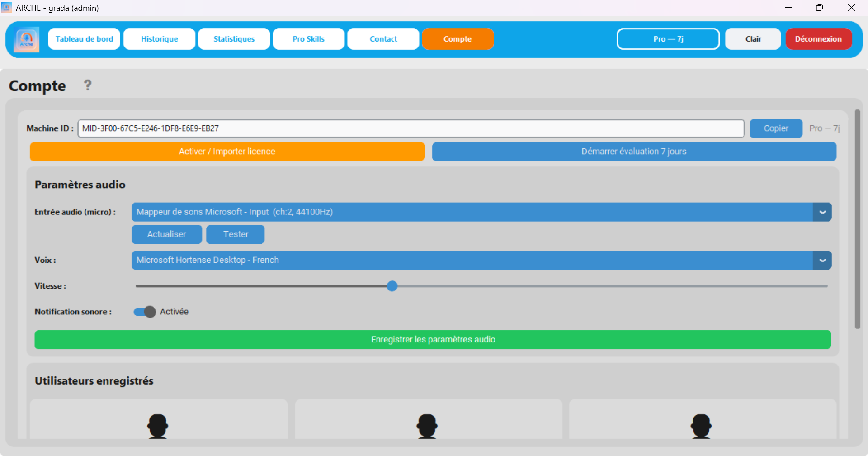868x456 pixels.
Task: Click Démarrer évaluation 7 jours
Action: tap(634, 152)
